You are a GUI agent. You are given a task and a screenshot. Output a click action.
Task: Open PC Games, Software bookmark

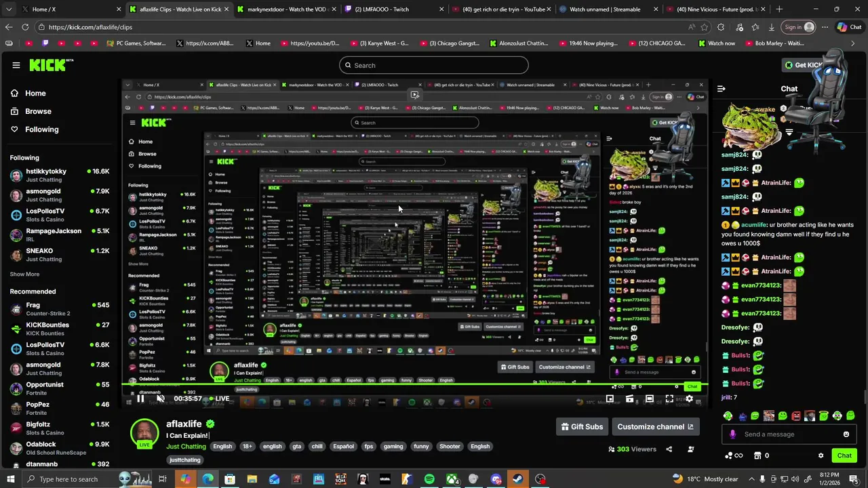click(x=136, y=43)
